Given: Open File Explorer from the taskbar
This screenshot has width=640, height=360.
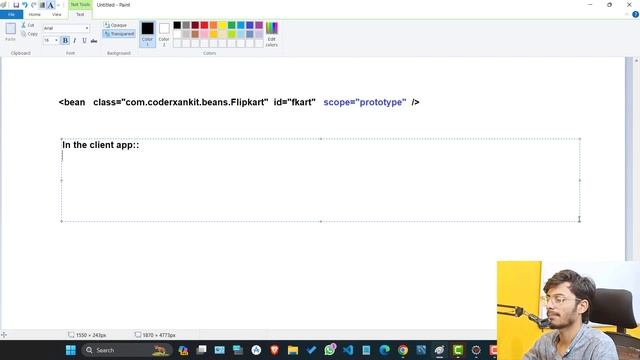Looking at the screenshot, I should (x=293, y=350).
